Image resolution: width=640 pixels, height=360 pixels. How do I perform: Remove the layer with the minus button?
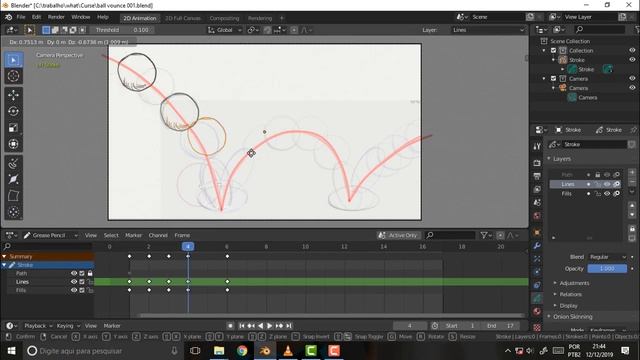pos(632,182)
